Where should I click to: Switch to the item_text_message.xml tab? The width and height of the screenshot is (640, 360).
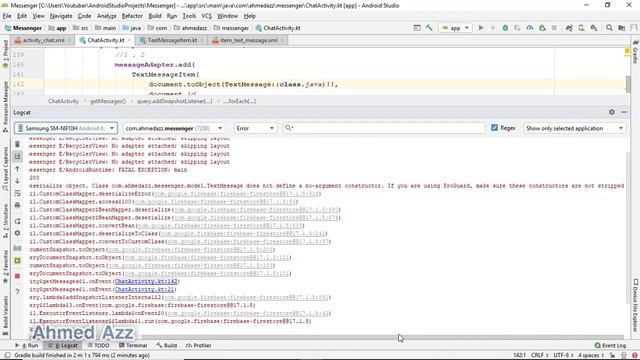(249, 40)
